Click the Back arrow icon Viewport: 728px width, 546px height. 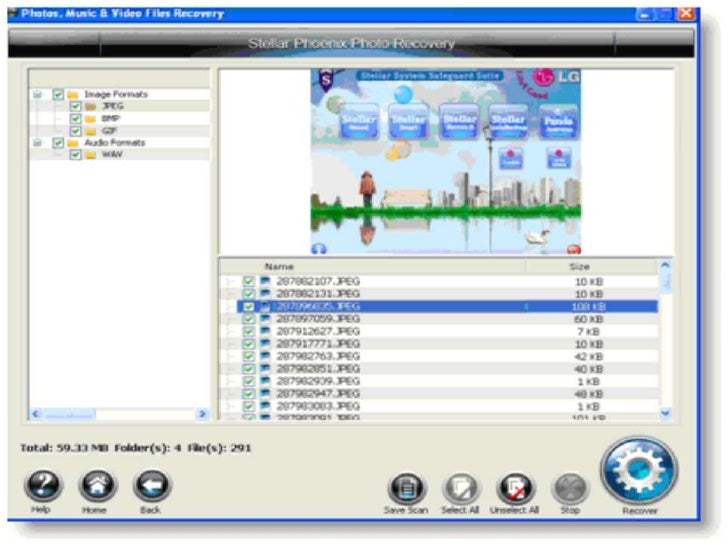(x=152, y=485)
